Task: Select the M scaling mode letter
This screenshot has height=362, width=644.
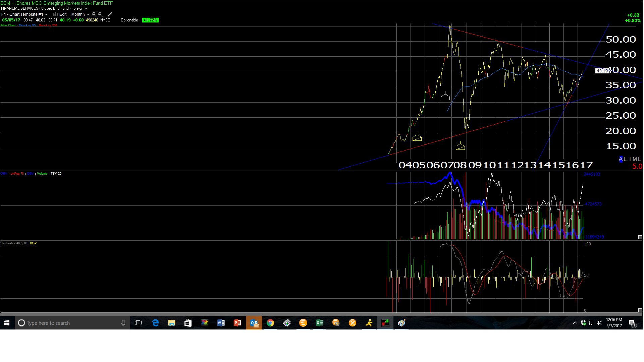Action: tap(635, 159)
